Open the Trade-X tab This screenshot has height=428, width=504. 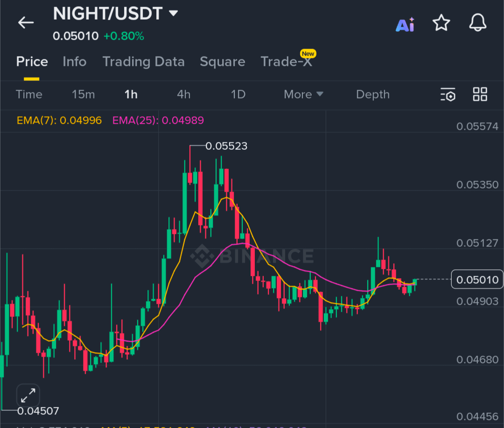287,62
